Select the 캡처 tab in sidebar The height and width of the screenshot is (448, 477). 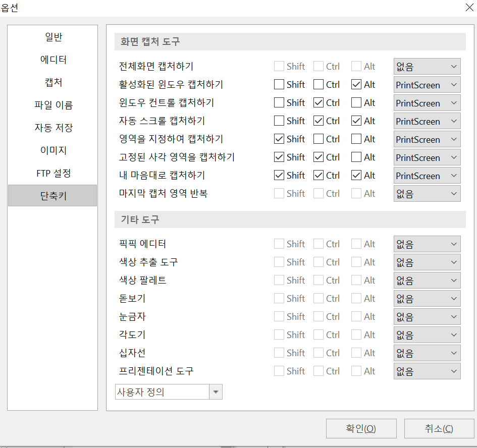pos(53,82)
